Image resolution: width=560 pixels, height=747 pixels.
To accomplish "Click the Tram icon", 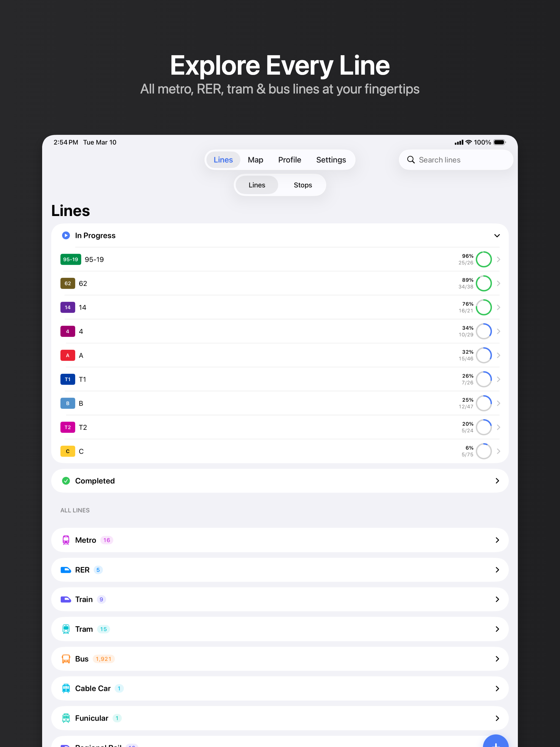I will pos(66,629).
